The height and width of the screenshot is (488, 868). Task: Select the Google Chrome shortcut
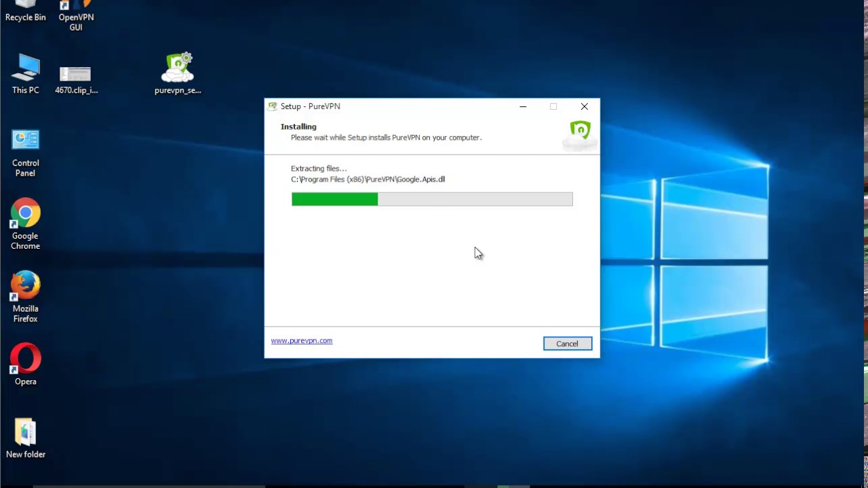click(25, 225)
